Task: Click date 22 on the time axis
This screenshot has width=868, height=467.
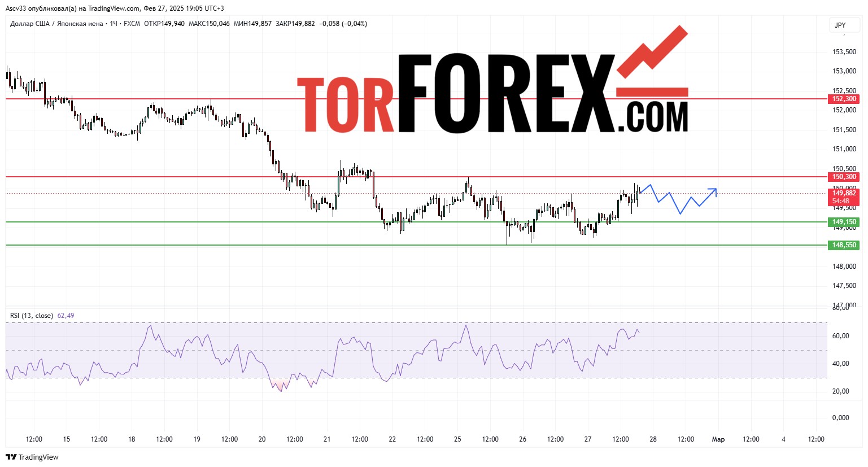Action: point(392,439)
